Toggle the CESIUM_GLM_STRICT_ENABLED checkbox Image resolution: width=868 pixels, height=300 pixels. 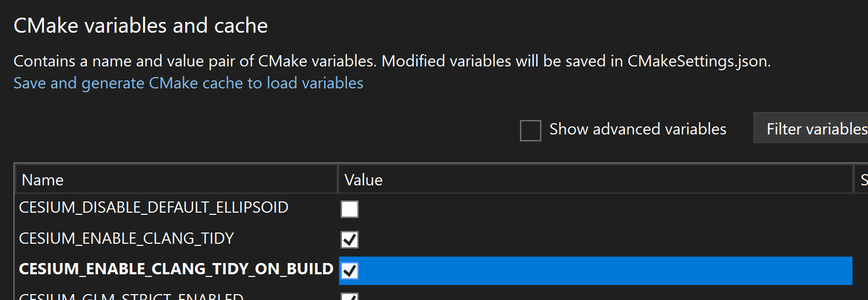[x=350, y=297]
